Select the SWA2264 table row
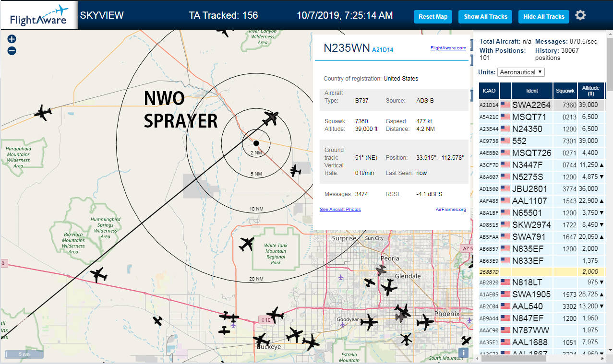The image size is (613, 364). 541,105
